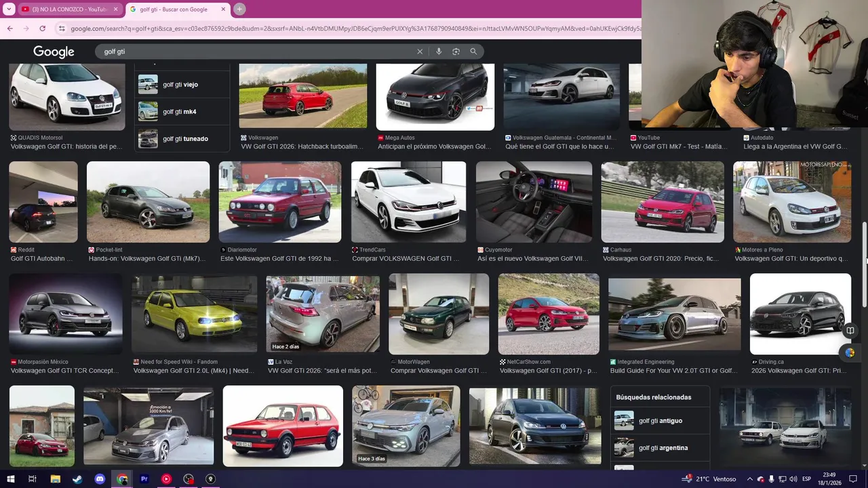
Task: Submit search with the magnifier icon
Action: tap(473, 52)
